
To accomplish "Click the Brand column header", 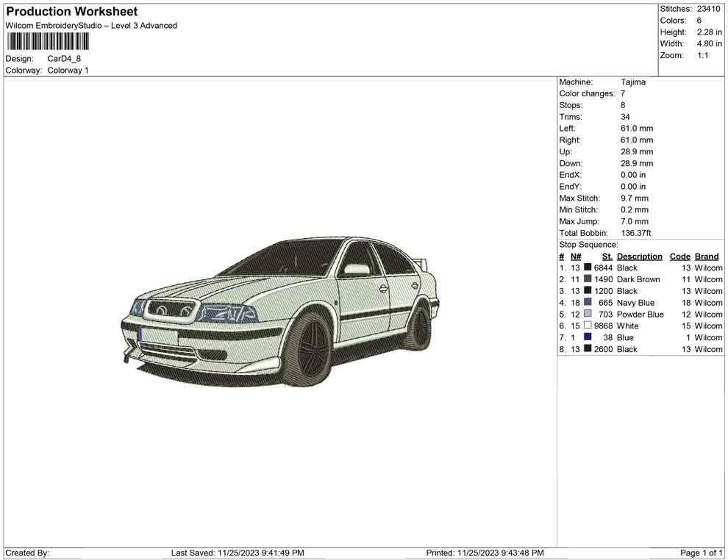I will 706,256.
